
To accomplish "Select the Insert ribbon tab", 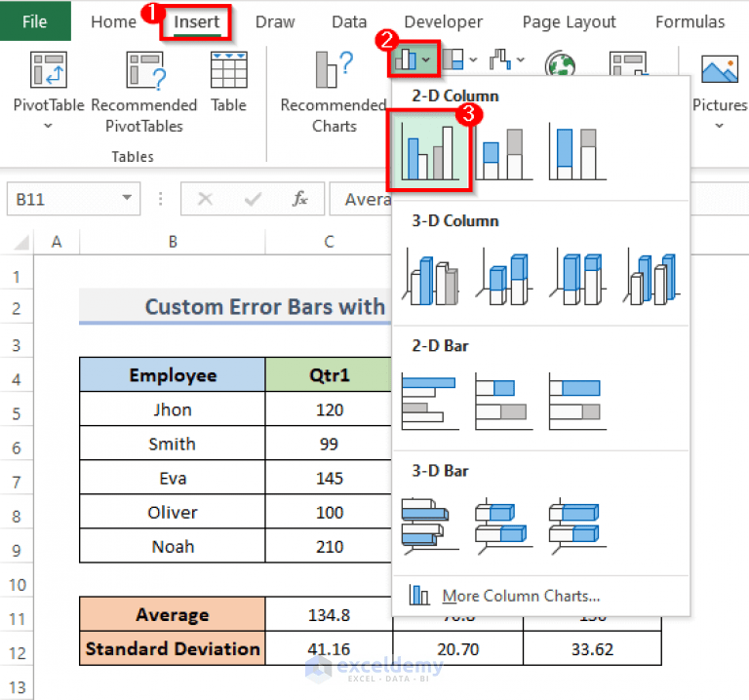I will point(196,22).
